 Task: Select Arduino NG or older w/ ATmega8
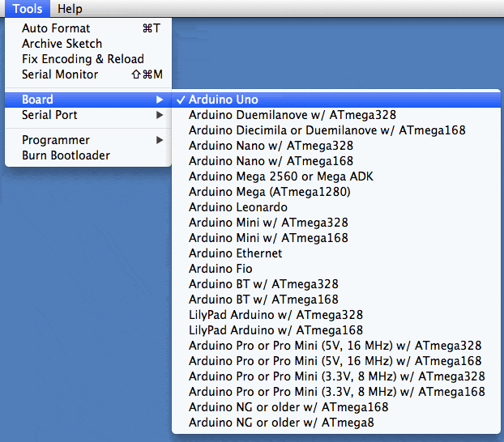[x=336, y=423]
